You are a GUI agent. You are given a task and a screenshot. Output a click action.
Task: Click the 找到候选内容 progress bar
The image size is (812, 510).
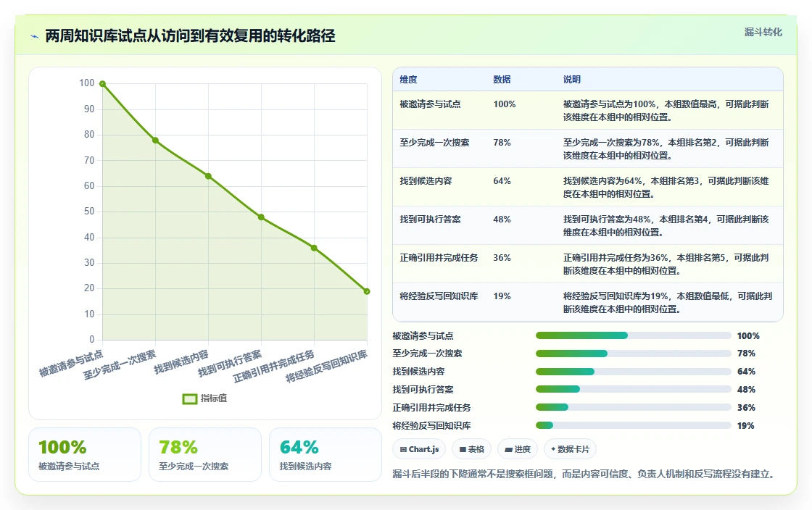click(x=634, y=372)
